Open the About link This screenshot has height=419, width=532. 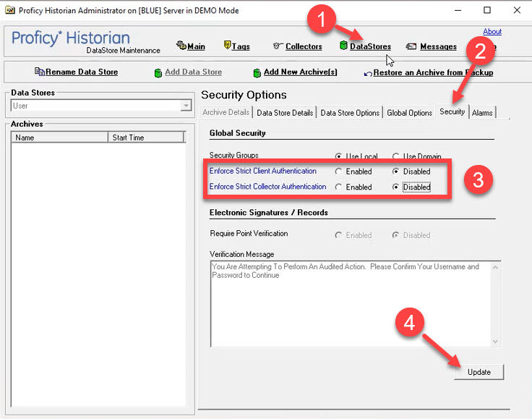[x=492, y=32]
